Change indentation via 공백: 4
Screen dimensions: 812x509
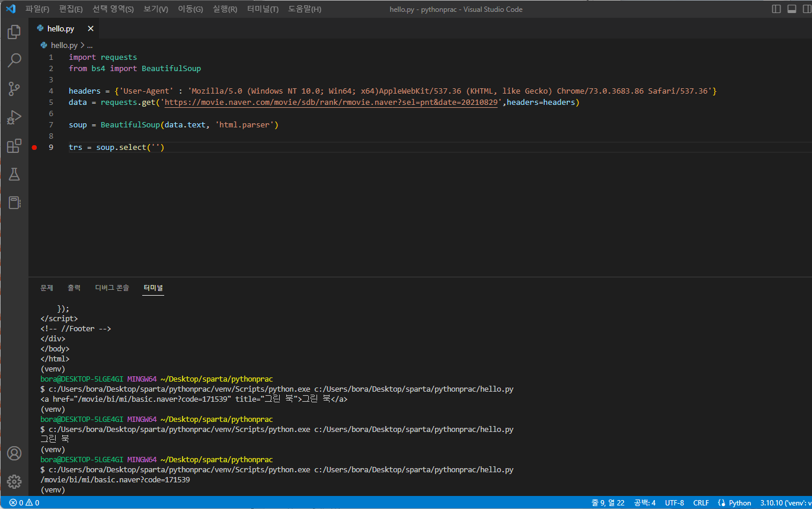click(645, 503)
